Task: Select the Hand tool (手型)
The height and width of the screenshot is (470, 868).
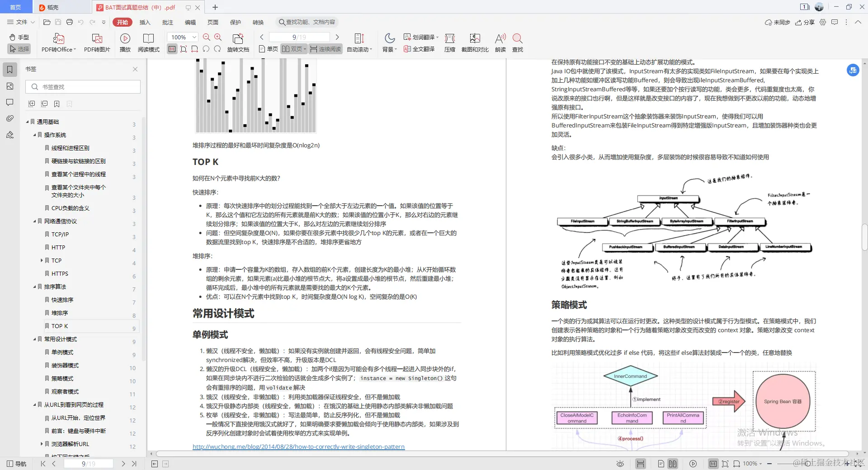Action: tap(19, 38)
